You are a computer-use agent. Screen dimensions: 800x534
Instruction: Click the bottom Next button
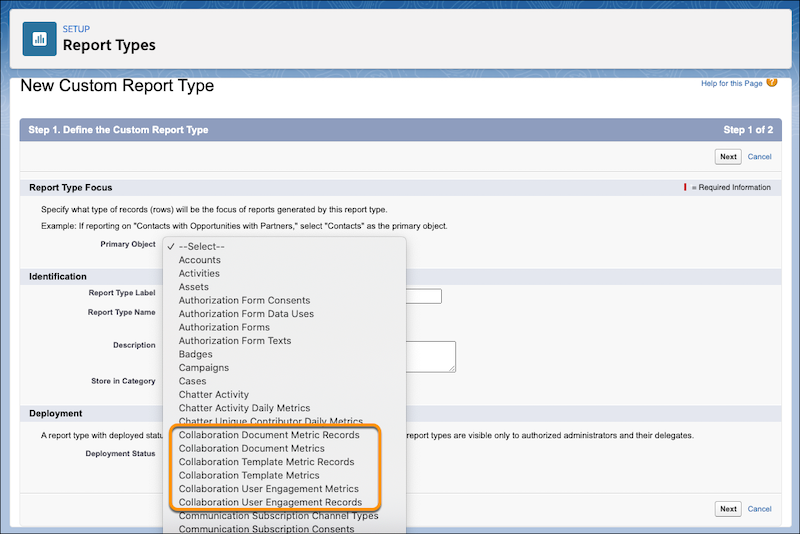(728, 508)
